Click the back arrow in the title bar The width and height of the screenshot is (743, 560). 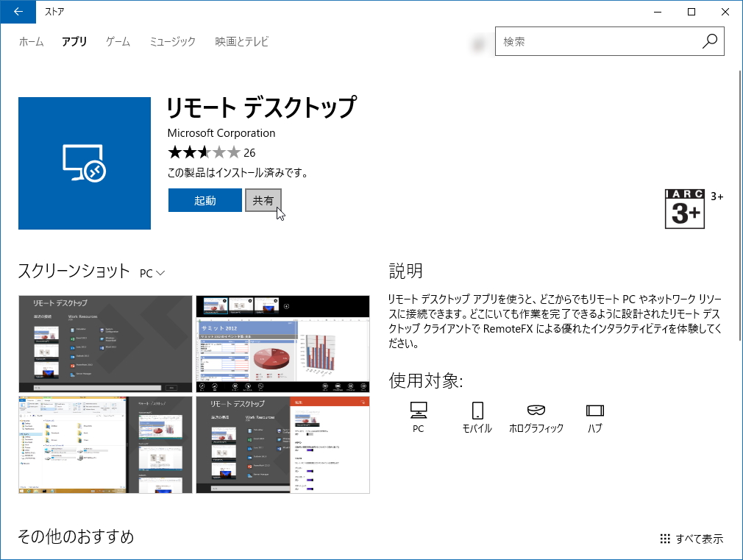pos(17,12)
